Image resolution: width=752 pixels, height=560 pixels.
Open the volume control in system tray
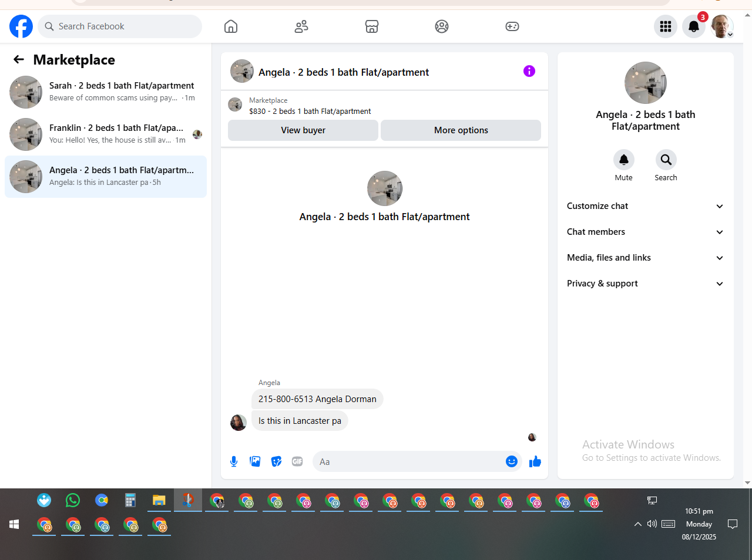click(652, 524)
